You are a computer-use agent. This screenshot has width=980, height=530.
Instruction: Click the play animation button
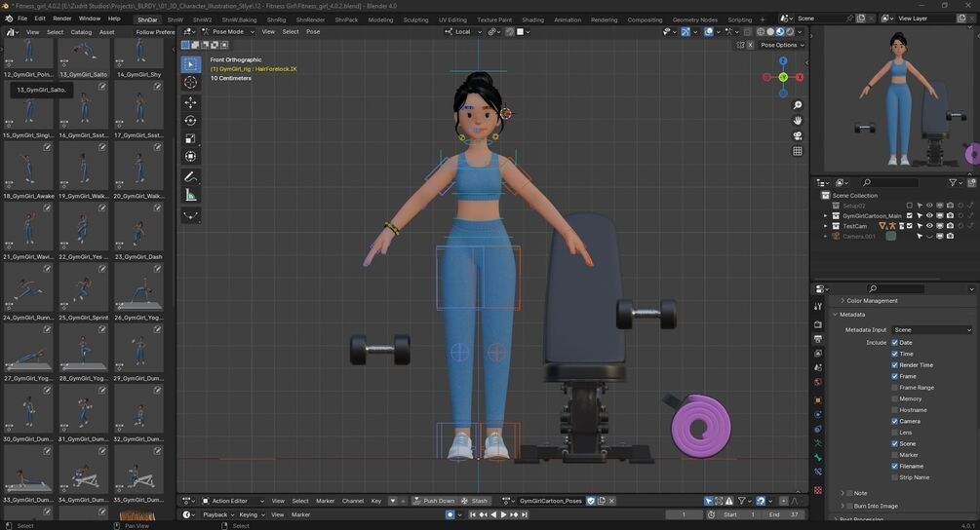click(504, 515)
